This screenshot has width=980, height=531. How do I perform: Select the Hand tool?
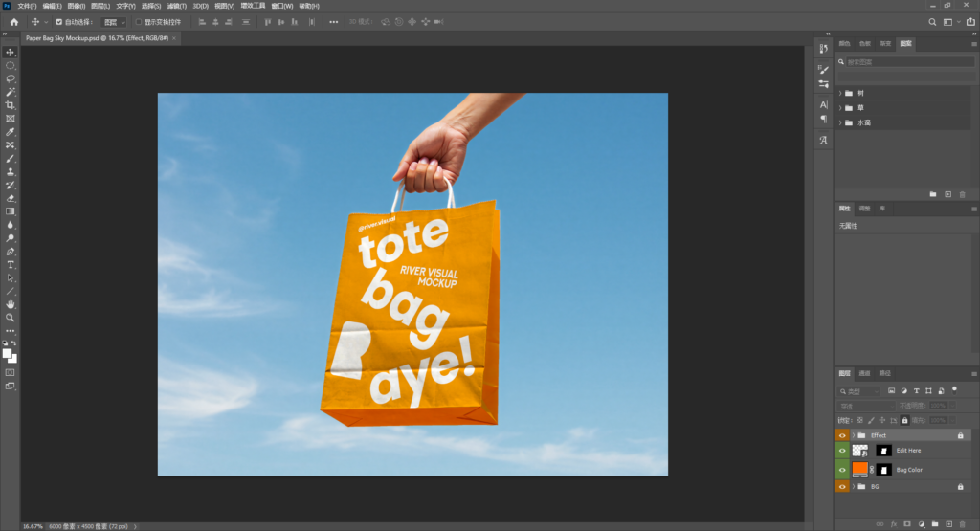(x=10, y=304)
